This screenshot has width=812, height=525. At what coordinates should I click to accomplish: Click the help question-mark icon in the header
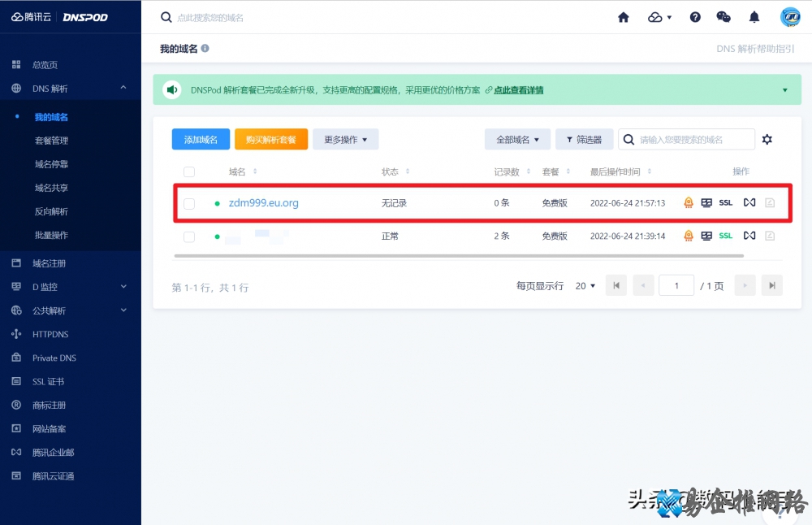click(x=695, y=16)
